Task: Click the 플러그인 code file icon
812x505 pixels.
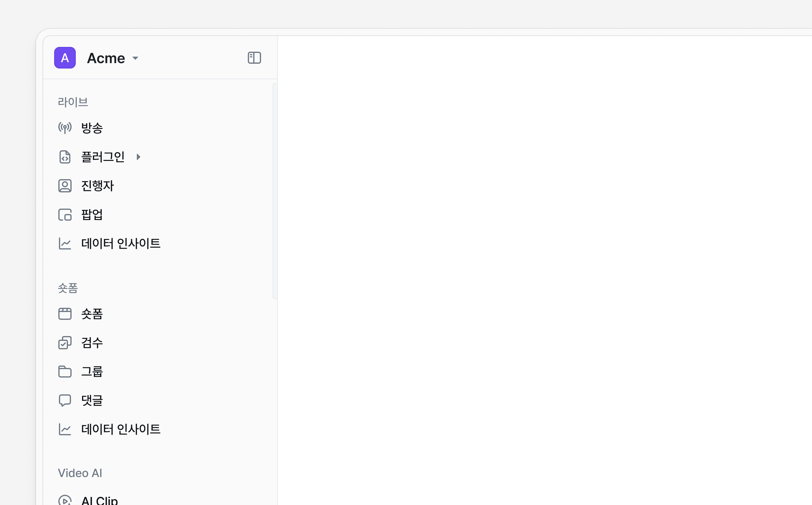Action: (x=65, y=157)
